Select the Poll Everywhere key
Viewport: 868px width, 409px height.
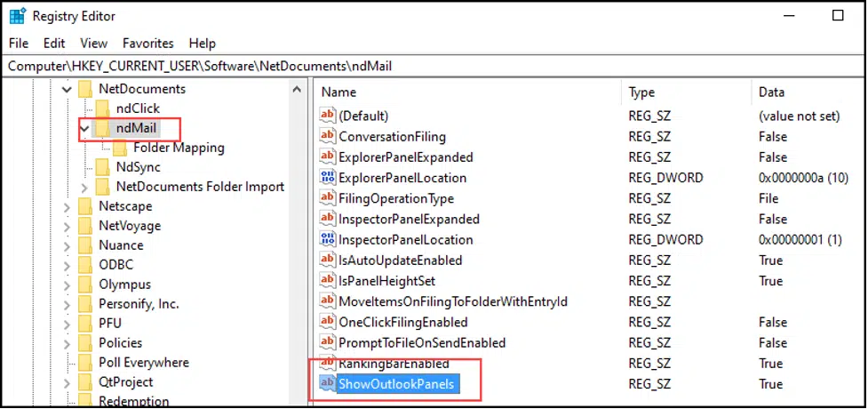pos(143,363)
